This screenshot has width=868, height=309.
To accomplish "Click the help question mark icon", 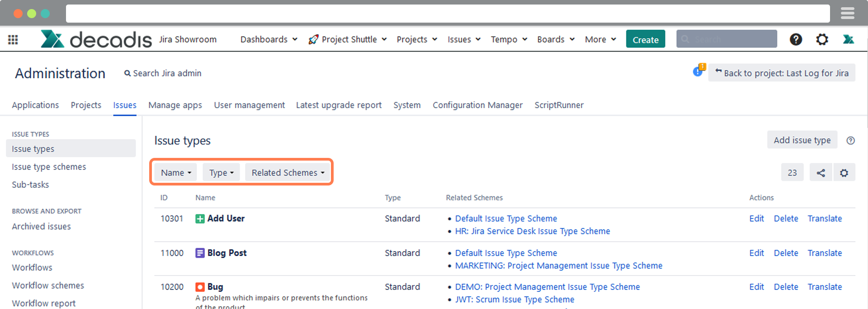I will click(x=796, y=39).
